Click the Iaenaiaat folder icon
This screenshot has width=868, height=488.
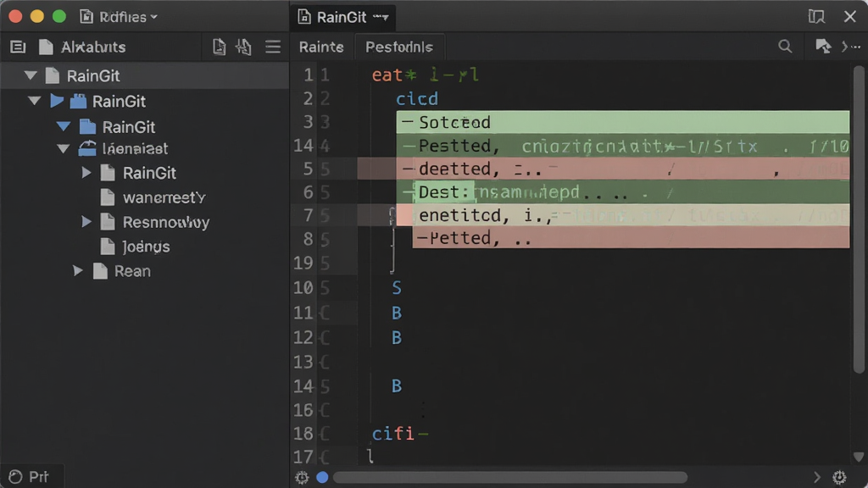coord(87,148)
